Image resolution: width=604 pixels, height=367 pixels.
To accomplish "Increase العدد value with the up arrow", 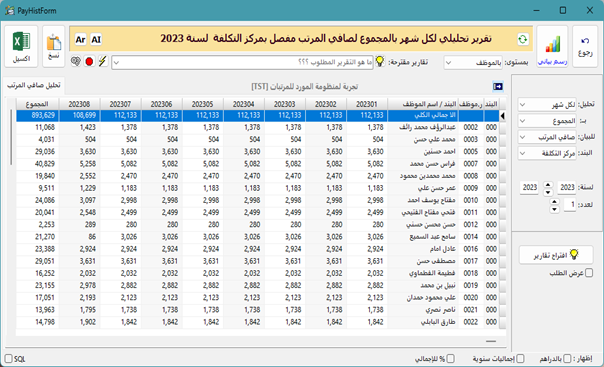I will (x=554, y=202).
